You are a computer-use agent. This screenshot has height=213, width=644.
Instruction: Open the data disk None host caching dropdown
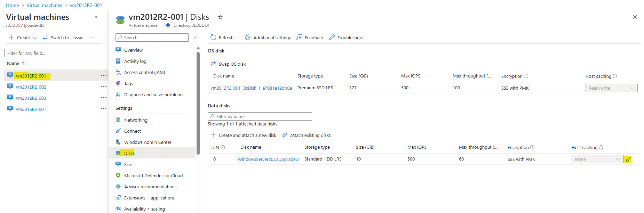597,159
